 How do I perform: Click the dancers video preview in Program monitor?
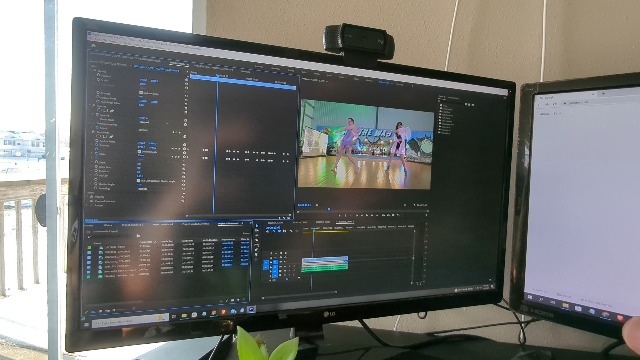pyautogui.click(x=366, y=144)
